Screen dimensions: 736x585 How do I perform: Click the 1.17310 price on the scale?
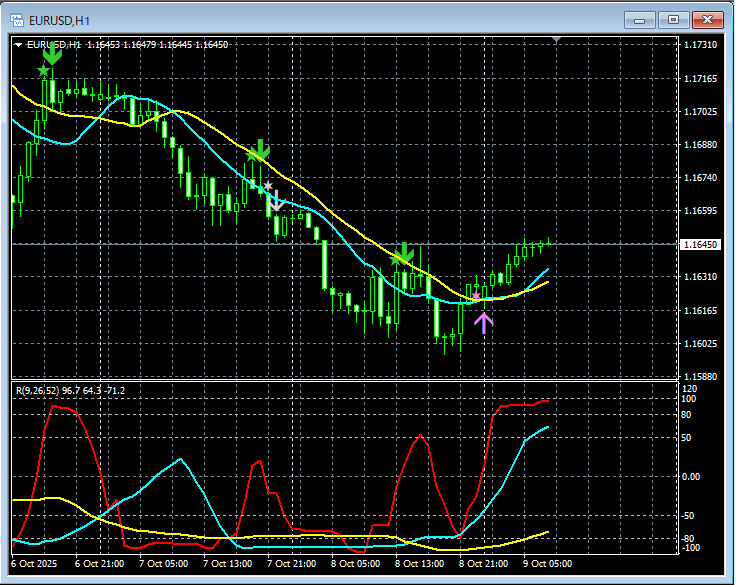pos(699,46)
